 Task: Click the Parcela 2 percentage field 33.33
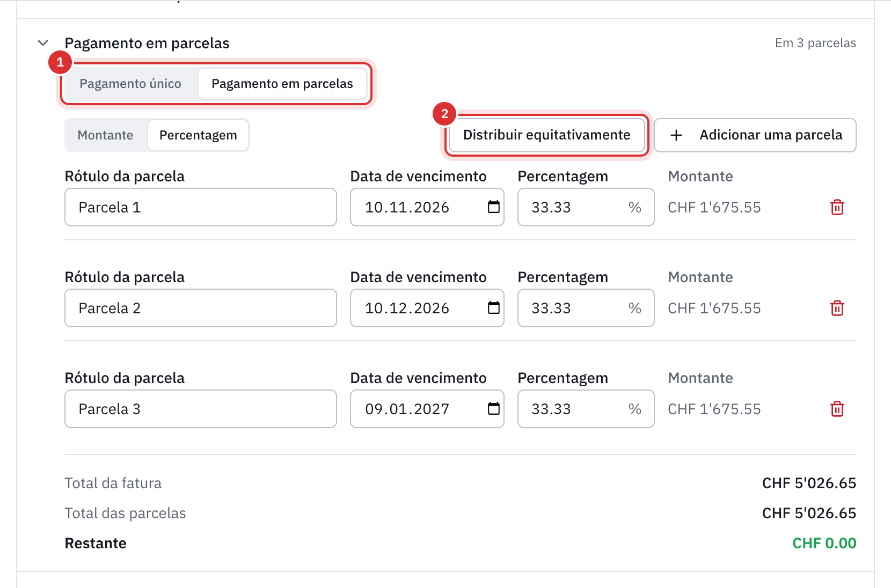click(586, 308)
